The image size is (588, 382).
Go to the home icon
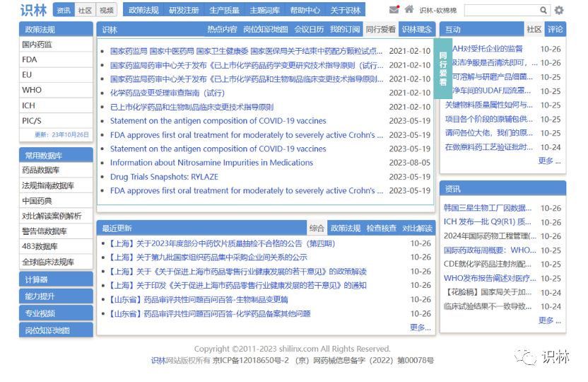coord(409,9)
